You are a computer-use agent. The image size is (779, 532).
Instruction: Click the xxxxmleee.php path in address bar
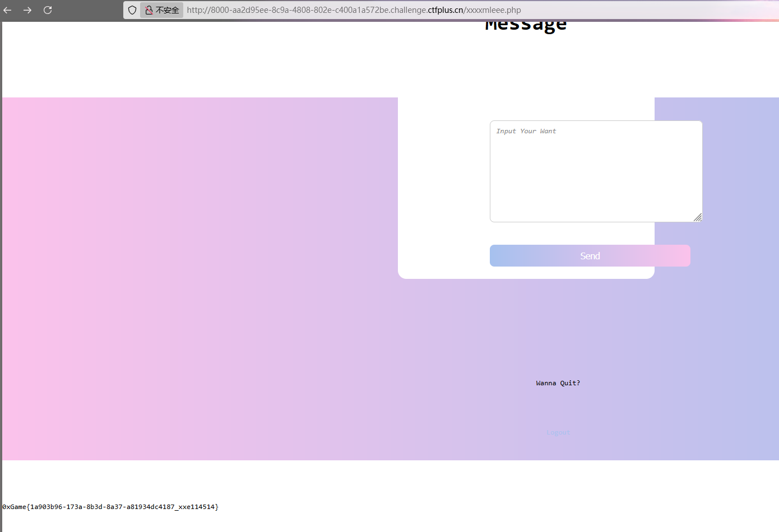[x=493, y=10]
